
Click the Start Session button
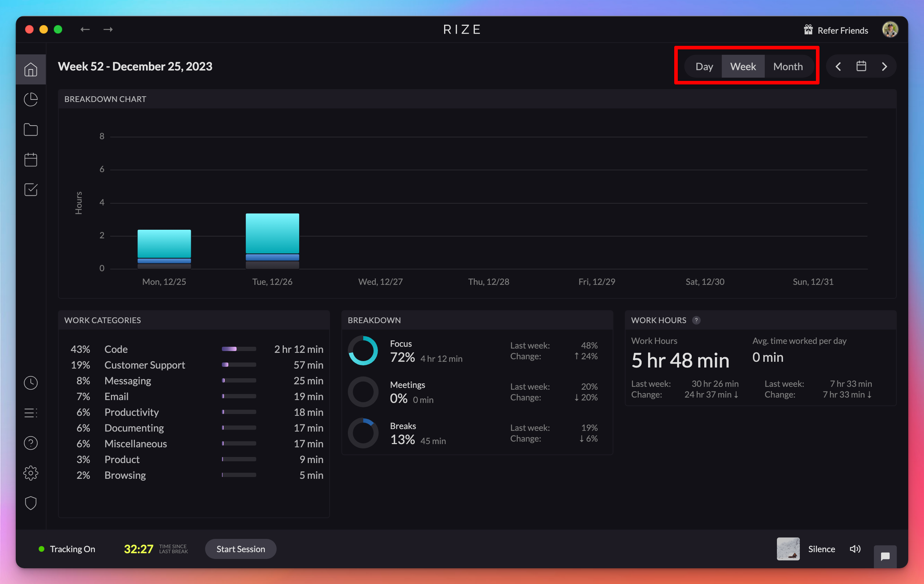click(240, 549)
